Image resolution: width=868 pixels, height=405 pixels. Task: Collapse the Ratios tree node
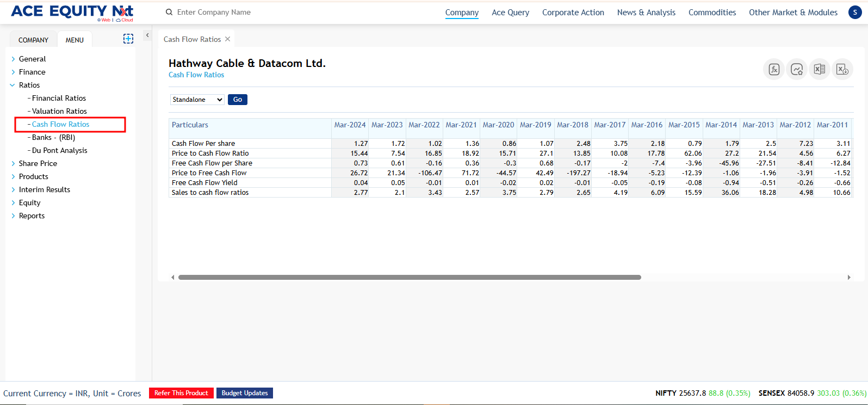(13, 85)
